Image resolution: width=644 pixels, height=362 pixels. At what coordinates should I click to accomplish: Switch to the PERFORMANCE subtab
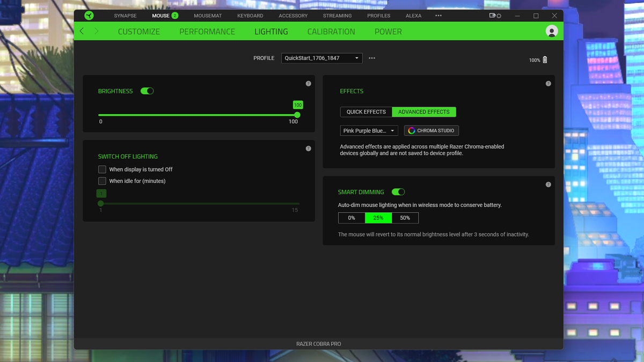click(207, 31)
